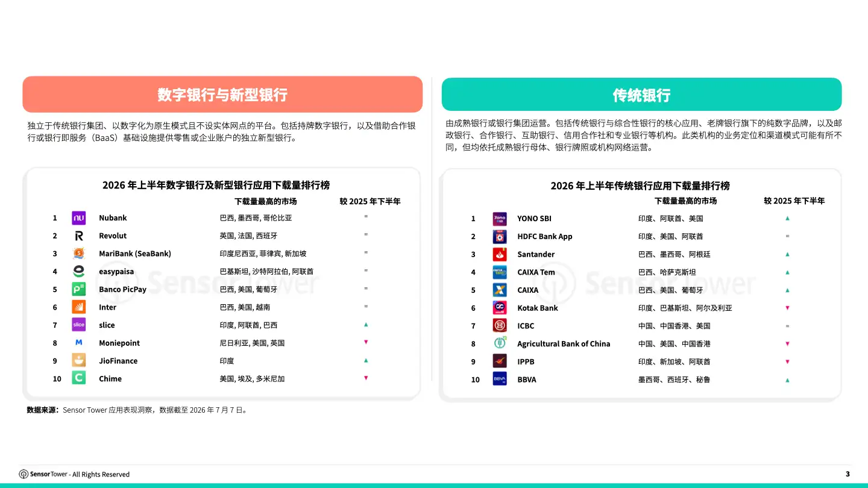Click the Santander app icon
Screen dimensions: 868x488
click(500, 254)
